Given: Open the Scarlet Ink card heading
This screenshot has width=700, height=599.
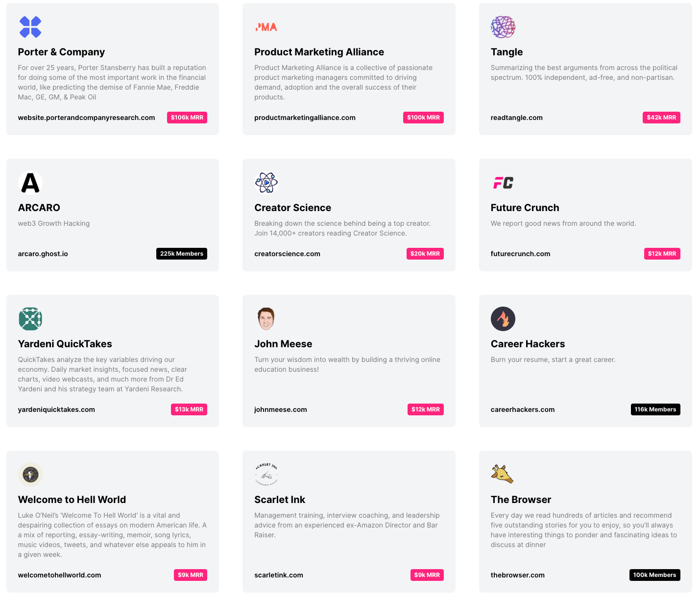Looking at the screenshot, I should tap(280, 500).
